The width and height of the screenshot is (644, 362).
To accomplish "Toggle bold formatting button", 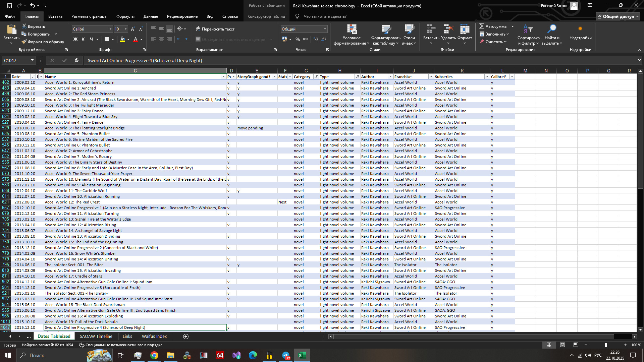I will pyautogui.click(x=75, y=40).
